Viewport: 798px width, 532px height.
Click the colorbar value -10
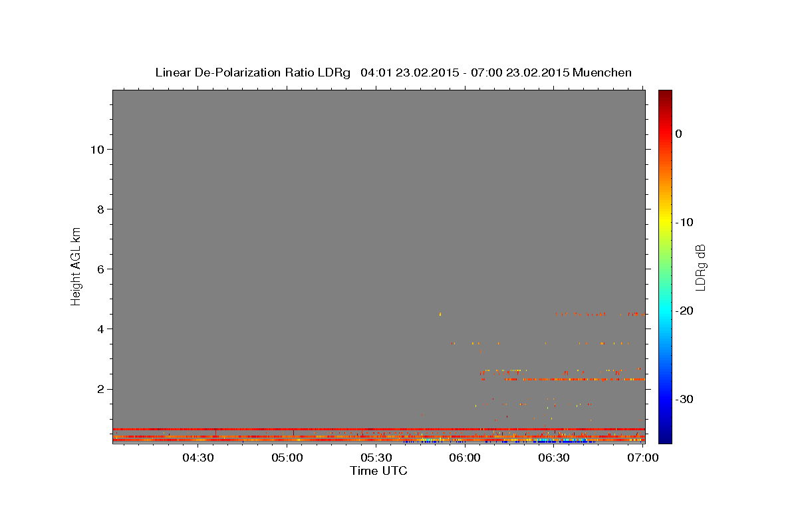click(x=684, y=222)
